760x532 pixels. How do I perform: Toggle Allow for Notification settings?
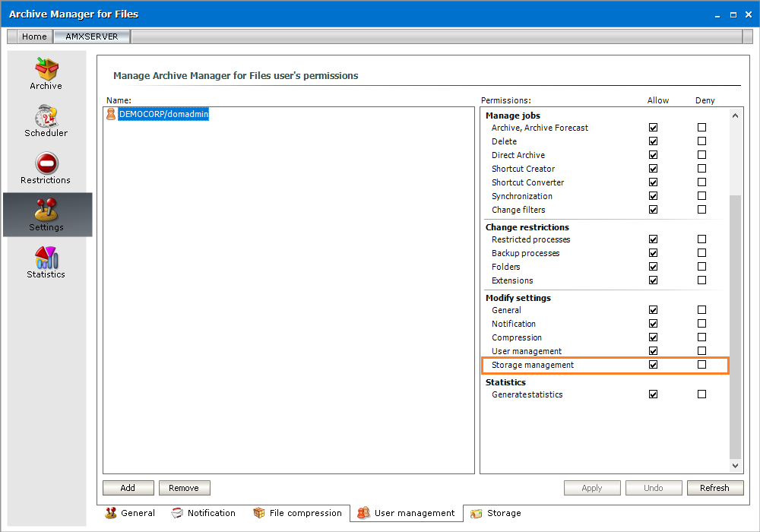pos(654,324)
